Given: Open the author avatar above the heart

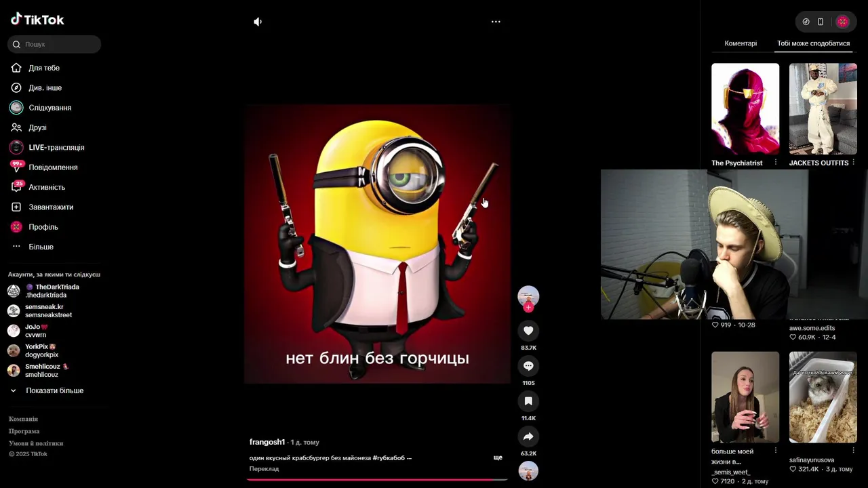Looking at the screenshot, I should point(528,296).
